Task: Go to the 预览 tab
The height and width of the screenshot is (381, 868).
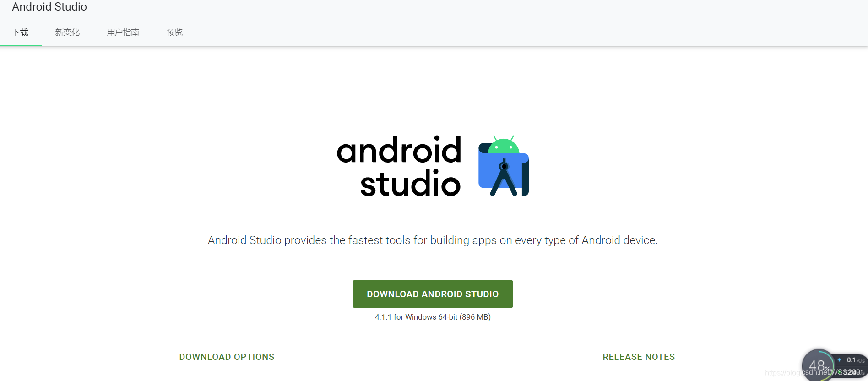Action: point(174,33)
